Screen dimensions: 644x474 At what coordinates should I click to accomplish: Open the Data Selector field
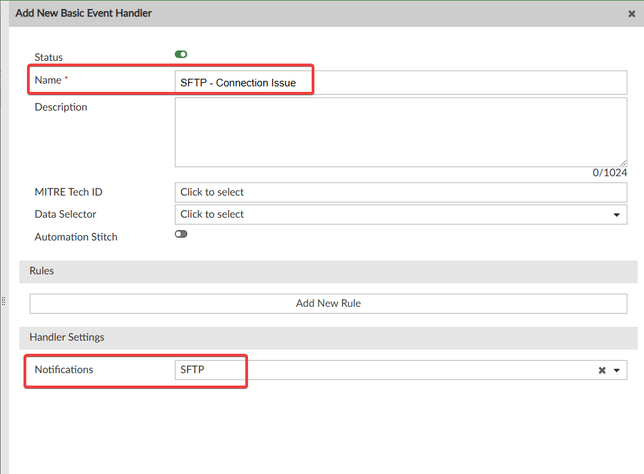(401, 214)
